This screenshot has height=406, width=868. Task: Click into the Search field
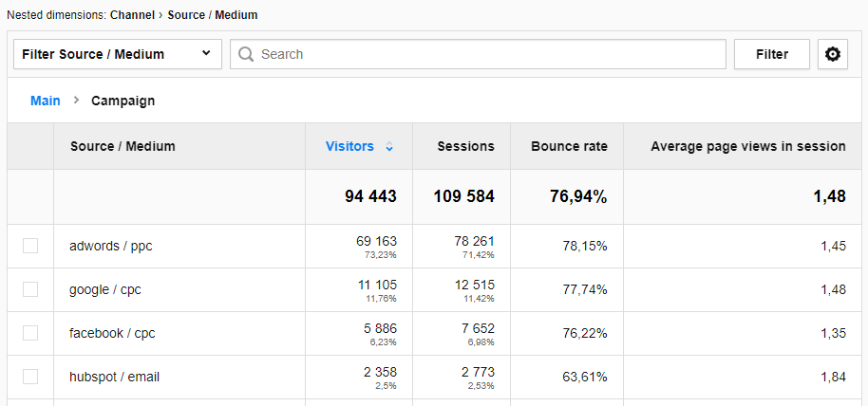pyautogui.click(x=489, y=54)
